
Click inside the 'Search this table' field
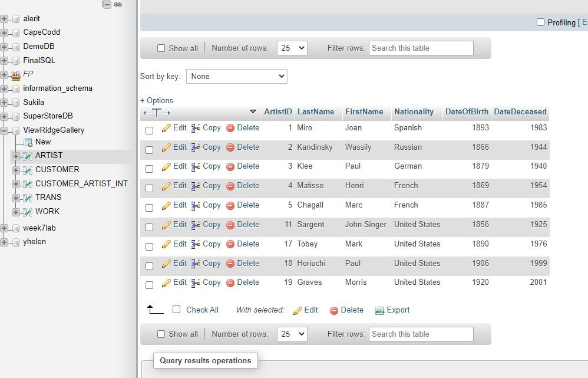[x=421, y=48]
